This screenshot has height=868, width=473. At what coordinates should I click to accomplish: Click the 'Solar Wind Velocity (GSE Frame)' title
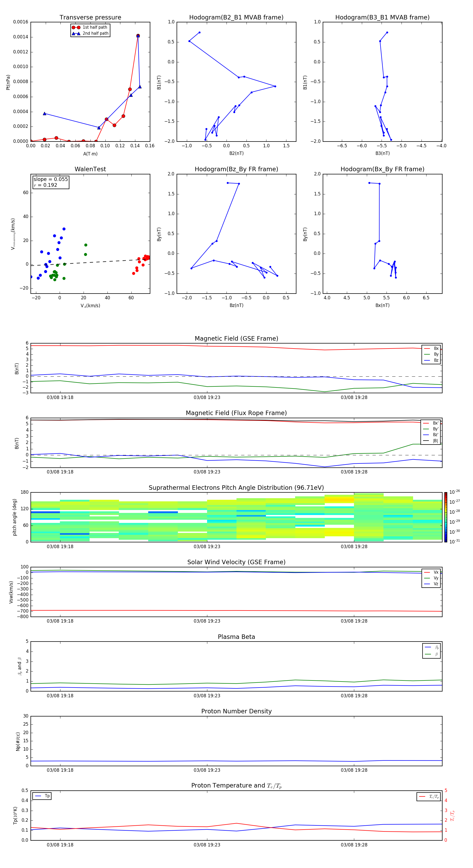[236, 562]
